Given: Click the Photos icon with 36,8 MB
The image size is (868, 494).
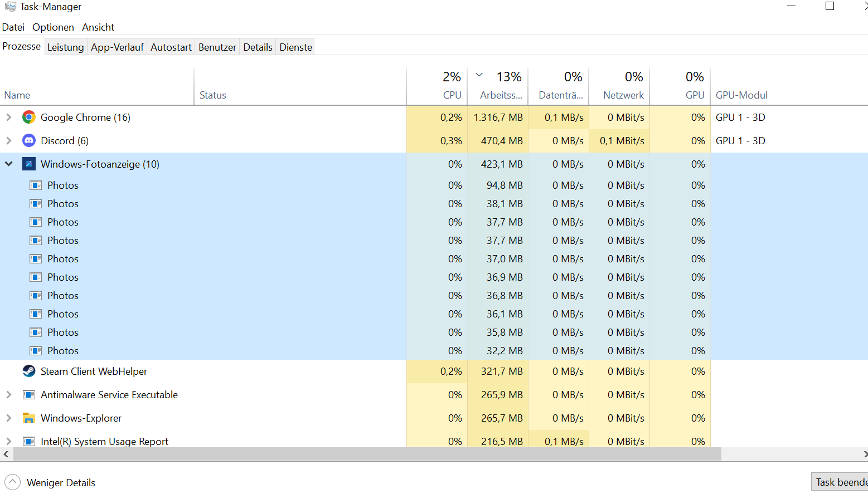Looking at the screenshot, I should point(36,295).
